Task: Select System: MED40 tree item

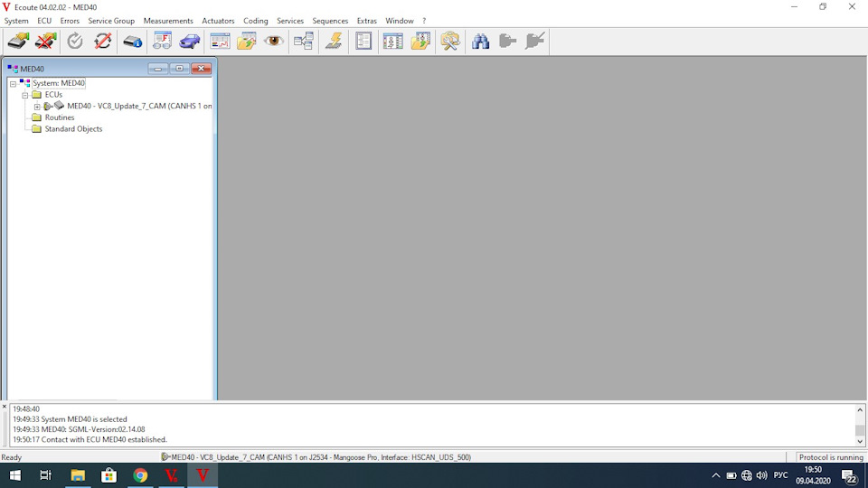Action: [59, 83]
